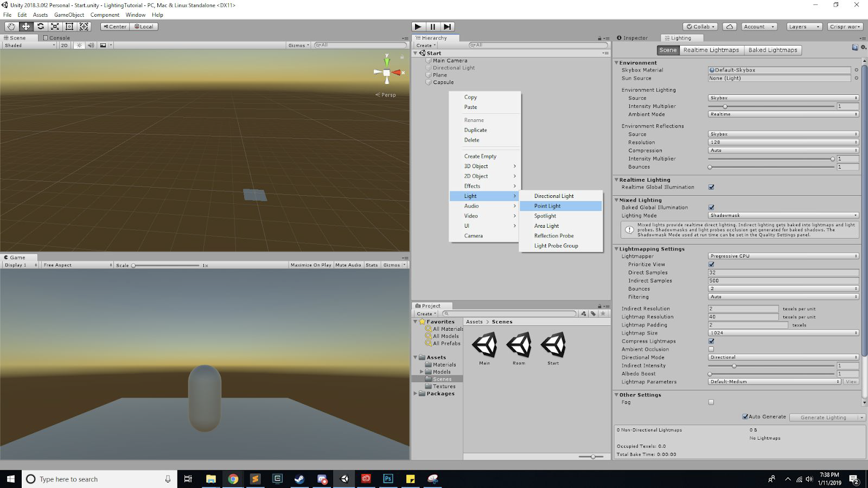Viewport: 868px width, 488px height.
Task: Select the Scale tool
Action: coord(55,27)
